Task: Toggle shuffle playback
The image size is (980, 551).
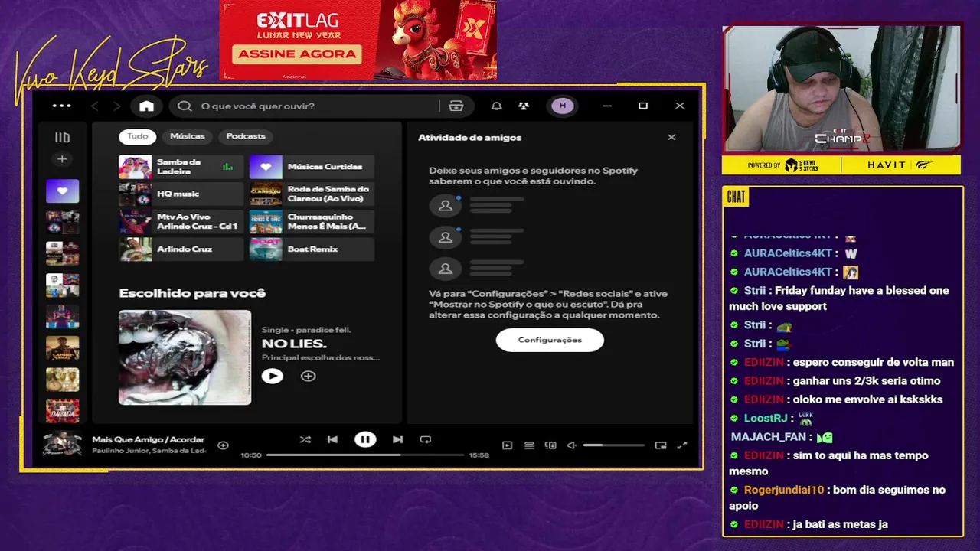Action: coord(305,439)
